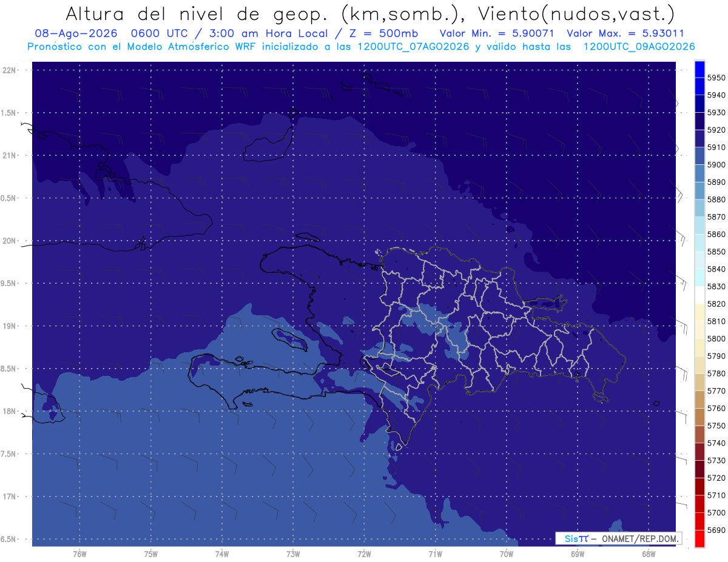The width and height of the screenshot is (728, 562).
Task: Click 'Valor Min. = 5.90071' text
Action: tap(496, 33)
